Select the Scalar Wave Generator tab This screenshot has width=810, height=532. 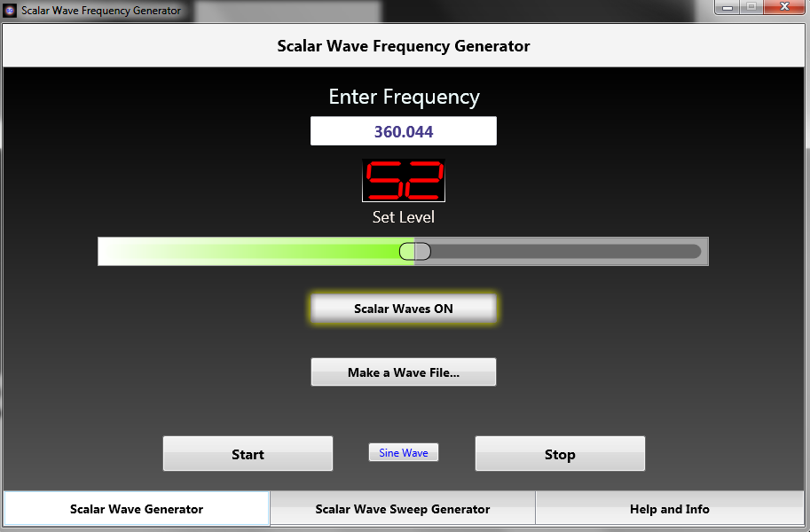pyautogui.click(x=136, y=509)
